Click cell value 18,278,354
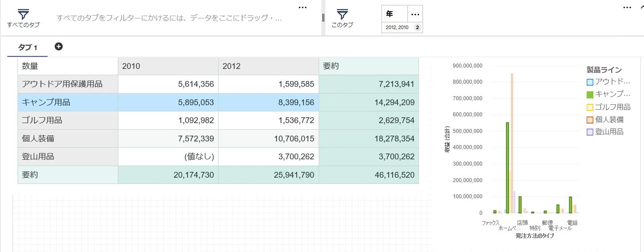 pyautogui.click(x=369, y=139)
